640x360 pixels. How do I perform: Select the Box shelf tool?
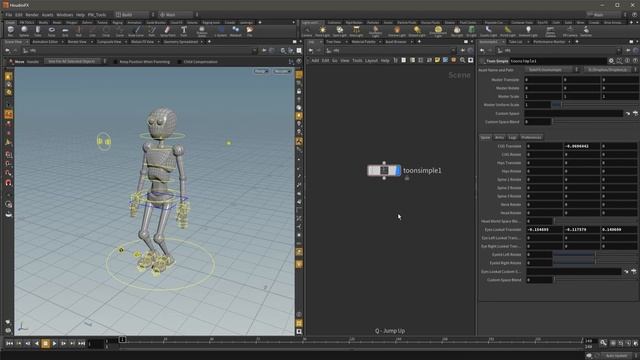10,31
